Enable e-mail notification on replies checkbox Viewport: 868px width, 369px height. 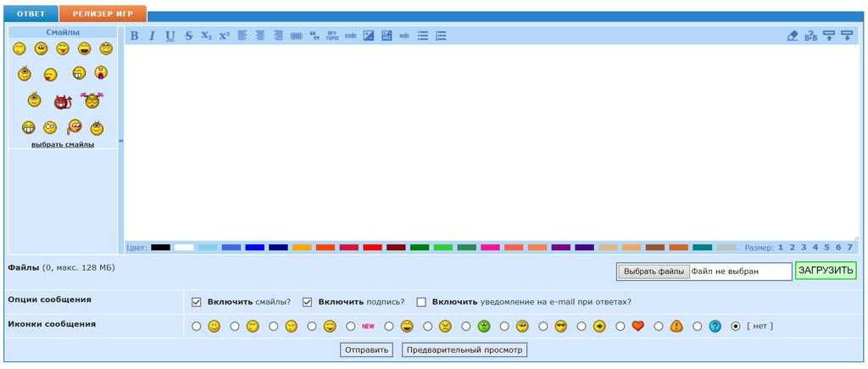pyautogui.click(x=421, y=302)
